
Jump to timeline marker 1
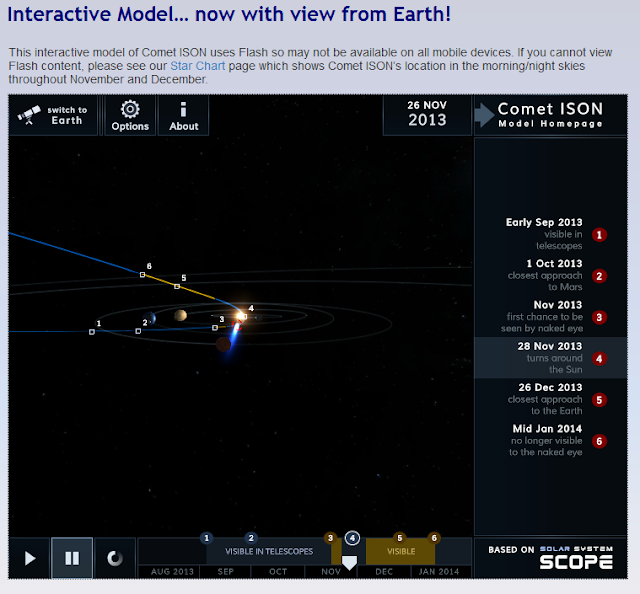pos(207,538)
